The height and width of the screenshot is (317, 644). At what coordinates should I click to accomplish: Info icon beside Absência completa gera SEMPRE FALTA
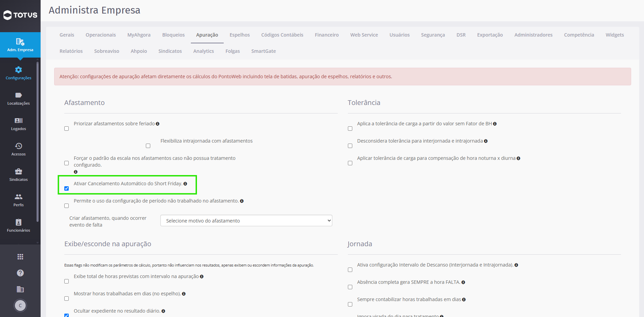463,282
